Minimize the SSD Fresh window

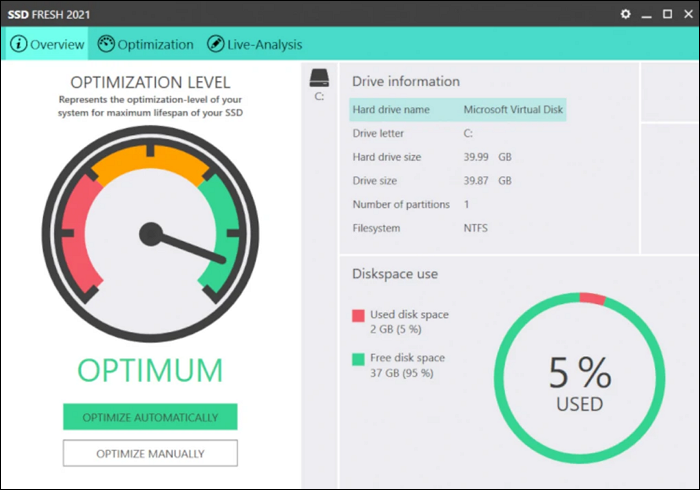tap(646, 15)
